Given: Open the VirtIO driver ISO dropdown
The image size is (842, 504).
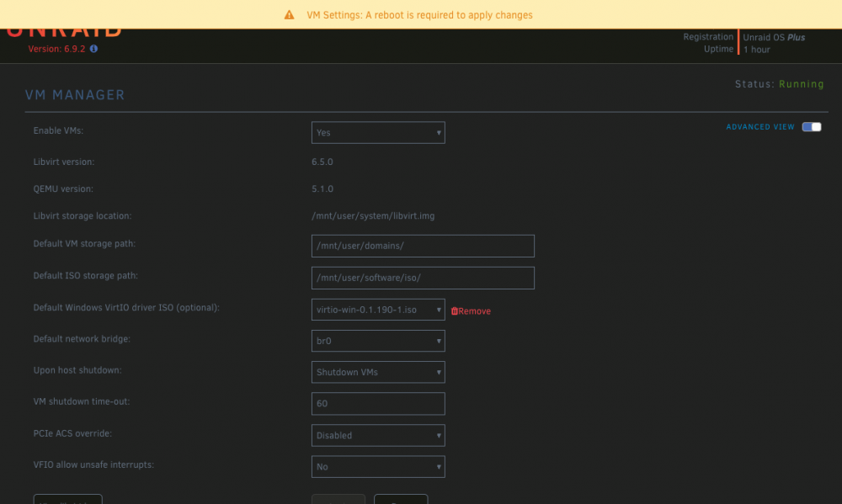Looking at the screenshot, I should 378,310.
